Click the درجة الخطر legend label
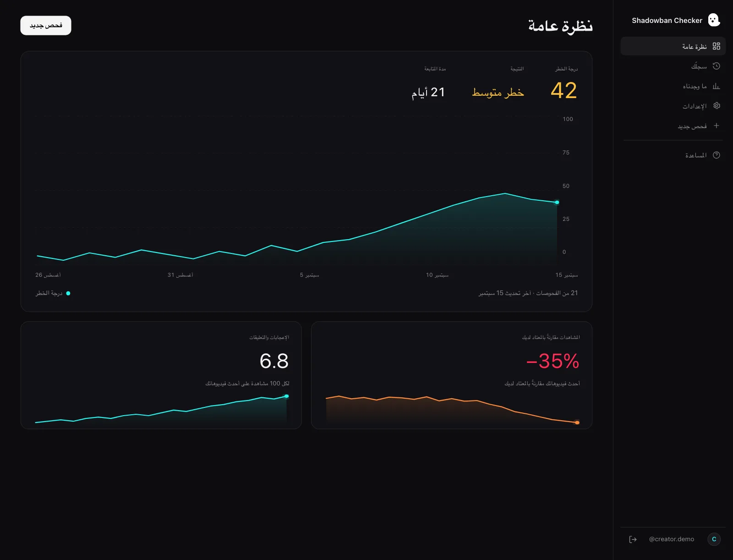The height and width of the screenshot is (560, 733). tap(49, 293)
